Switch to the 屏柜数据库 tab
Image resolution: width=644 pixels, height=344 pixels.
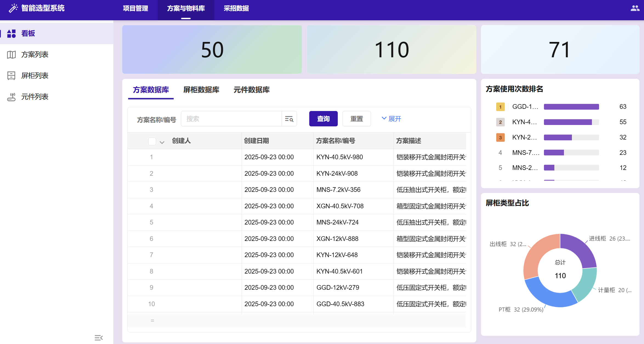201,90
